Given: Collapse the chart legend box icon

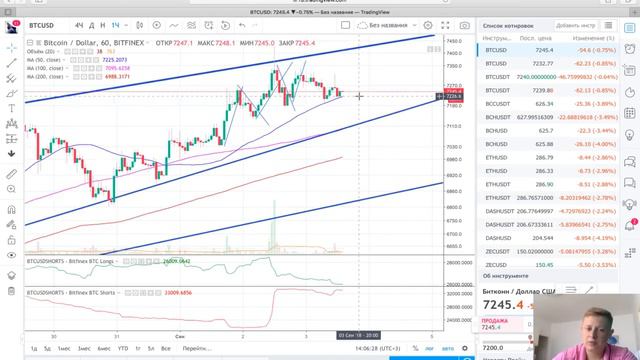Looking at the screenshot, I should coord(30,42).
